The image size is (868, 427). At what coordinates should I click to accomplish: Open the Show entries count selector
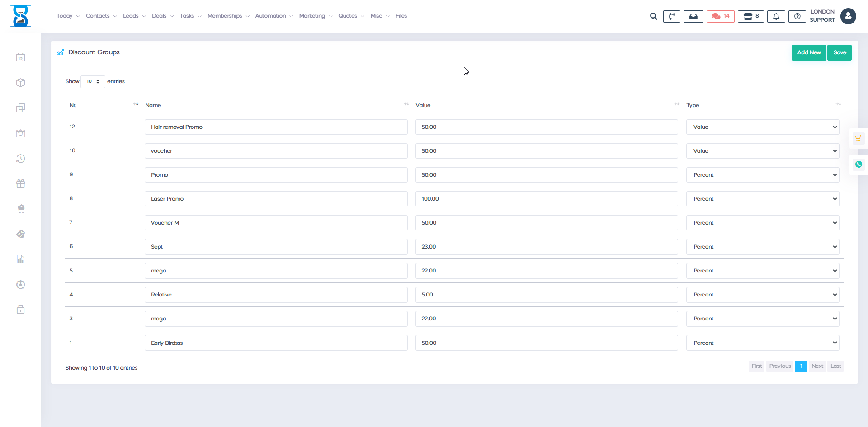pos(93,81)
